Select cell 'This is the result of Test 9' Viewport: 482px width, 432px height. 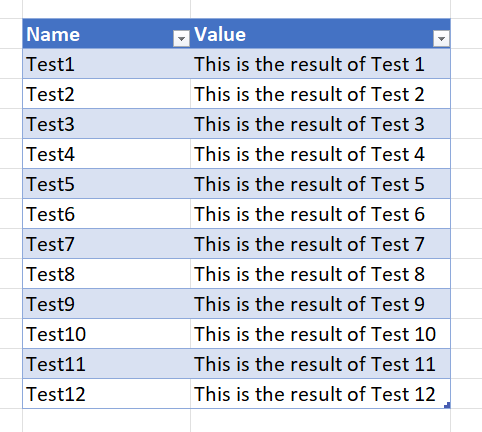click(x=320, y=304)
